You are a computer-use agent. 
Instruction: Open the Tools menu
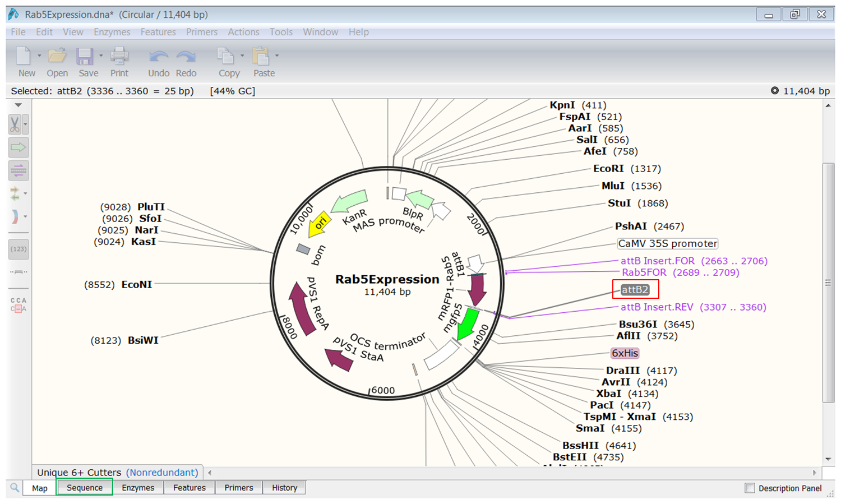tap(281, 32)
